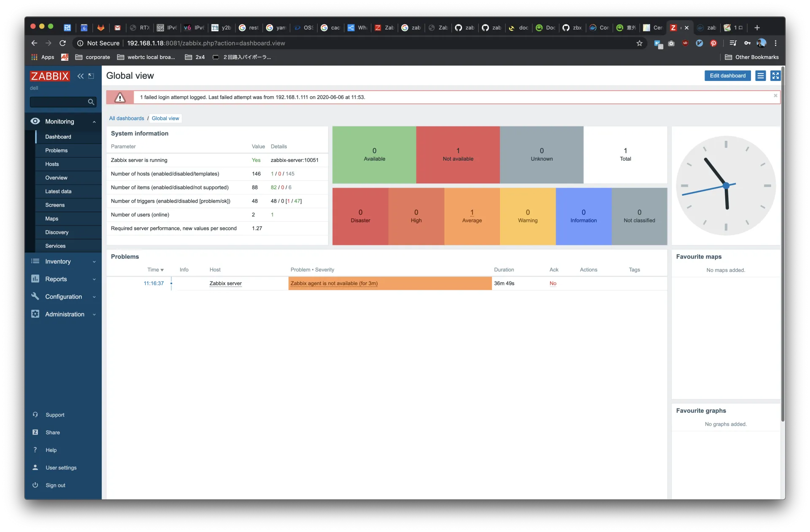The height and width of the screenshot is (532, 810).
Task: Bookmark page with star icon
Action: [x=639, y=43]
